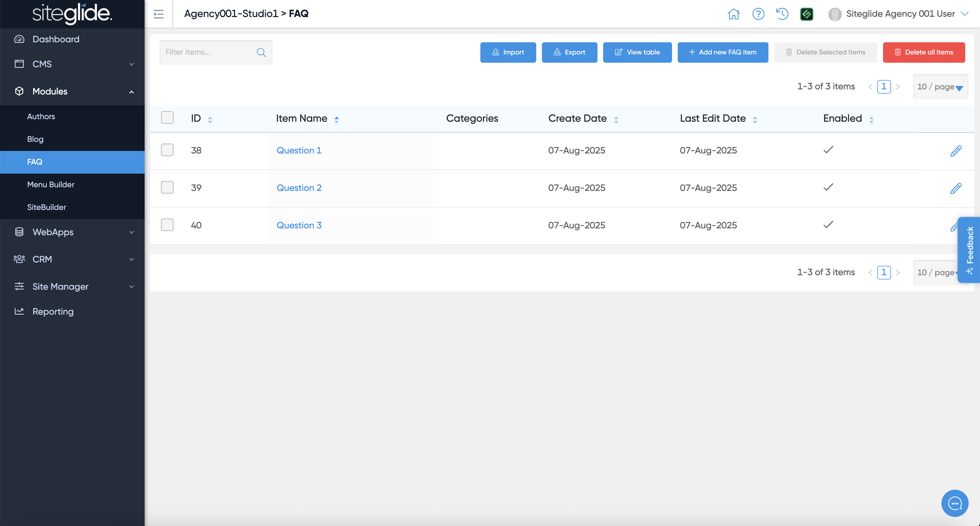980x526 pixels.
Task: Click the pencil edit icon for Question 2
Action: tap(956, 188)
